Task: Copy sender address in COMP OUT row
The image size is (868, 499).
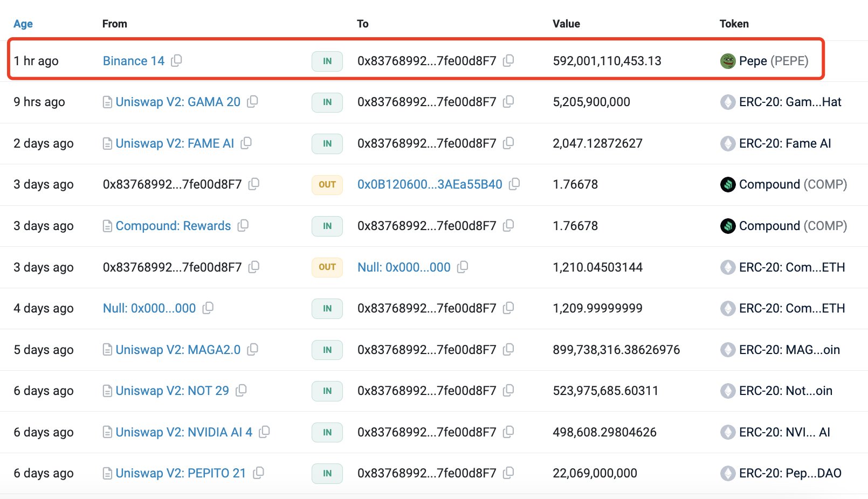Action: point(254,184)
